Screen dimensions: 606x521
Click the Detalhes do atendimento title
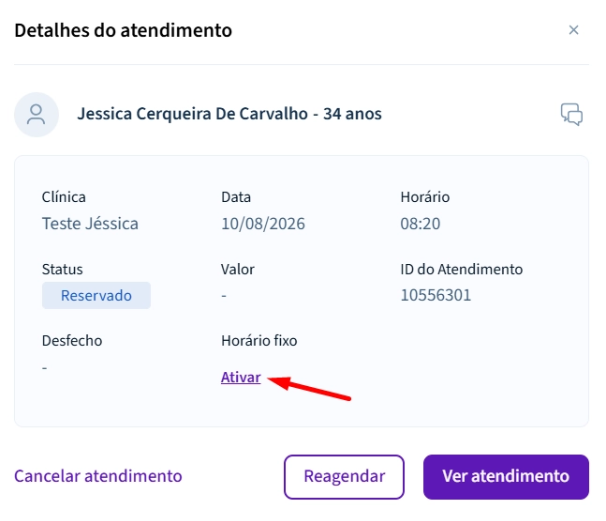[123, 30]
